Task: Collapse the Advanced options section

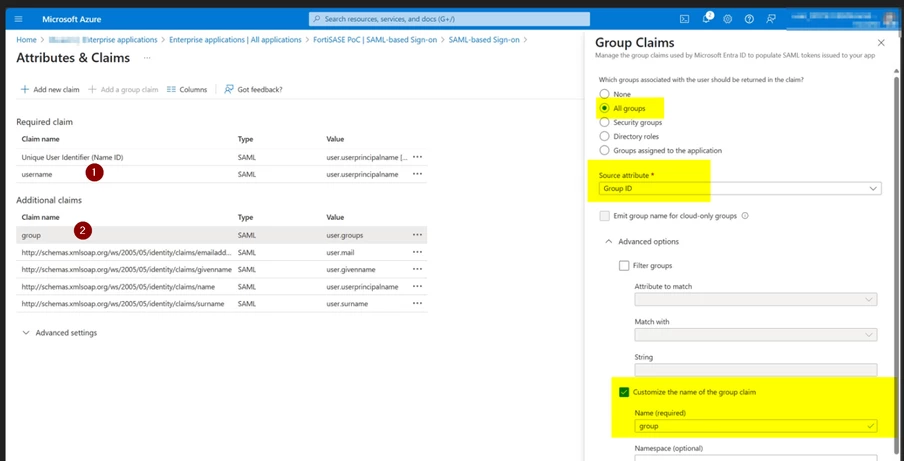Action: pos(641,241)
